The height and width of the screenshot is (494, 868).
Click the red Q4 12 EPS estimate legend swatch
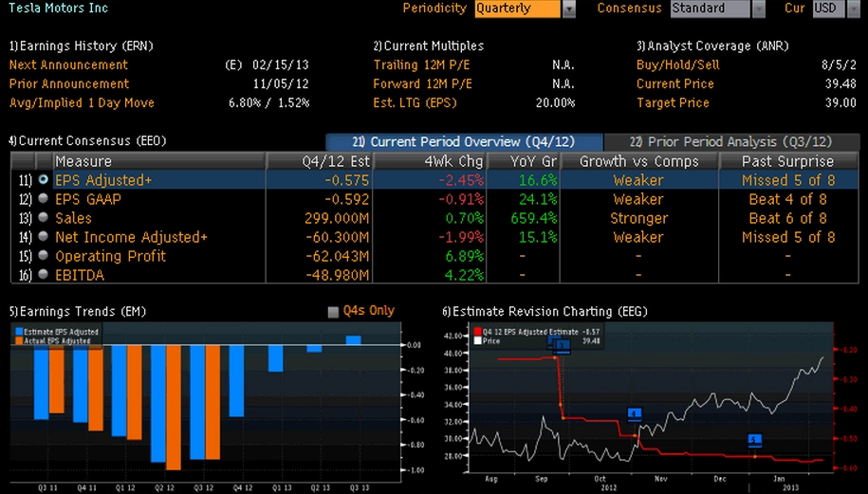478,332
